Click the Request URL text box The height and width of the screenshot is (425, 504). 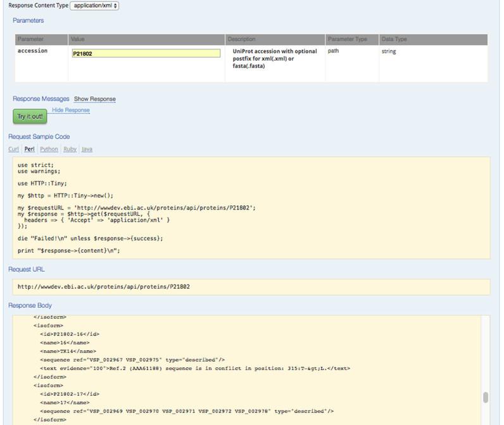pos(249,287)
